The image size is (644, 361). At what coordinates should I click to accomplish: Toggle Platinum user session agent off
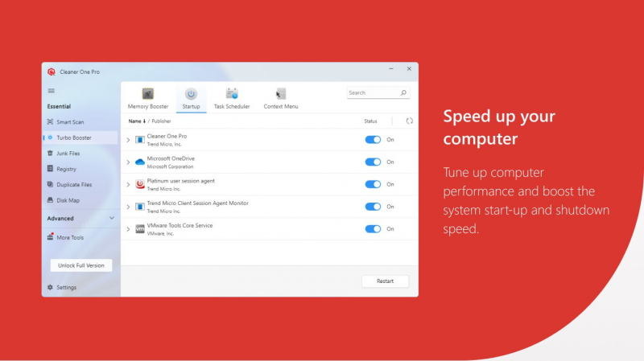(373, 184)
